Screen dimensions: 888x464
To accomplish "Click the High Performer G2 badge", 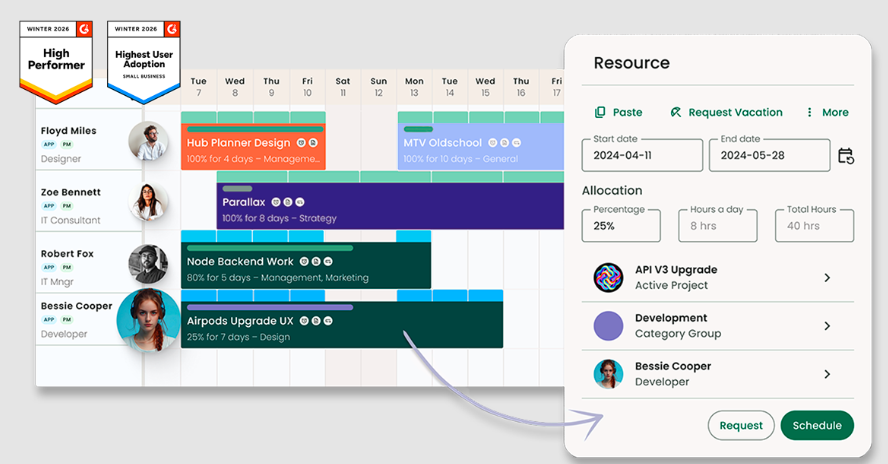I will [56, 62].
